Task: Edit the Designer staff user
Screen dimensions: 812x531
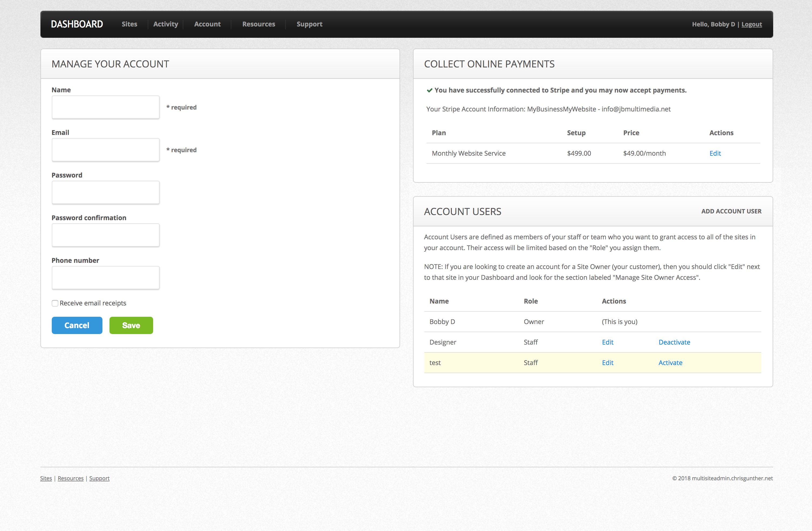Action: tap(608, 342)
